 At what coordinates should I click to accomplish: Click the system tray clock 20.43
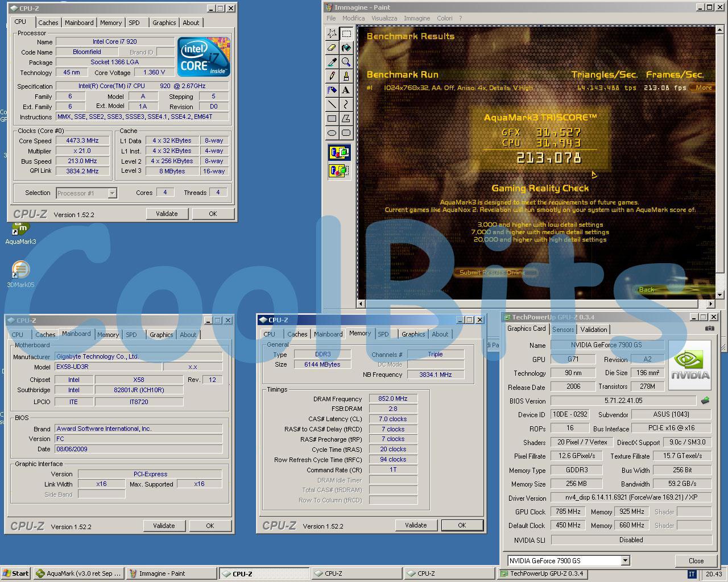(714, 574)
